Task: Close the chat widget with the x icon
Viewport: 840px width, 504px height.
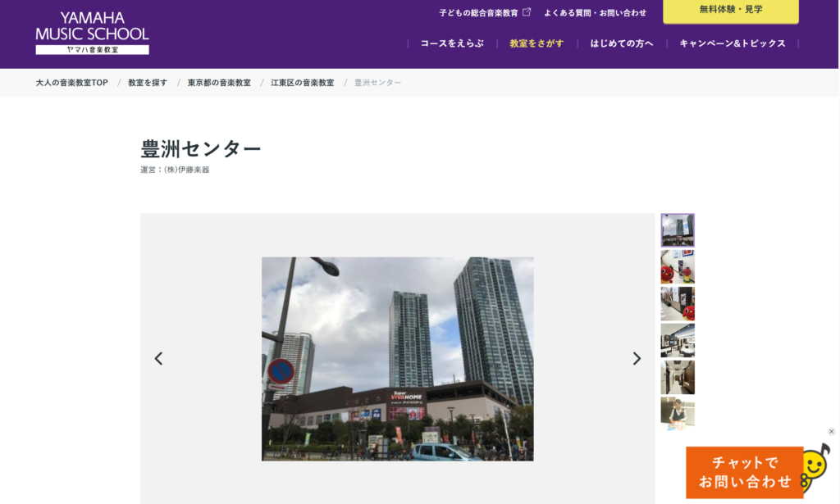Action: tap(832, 431)
